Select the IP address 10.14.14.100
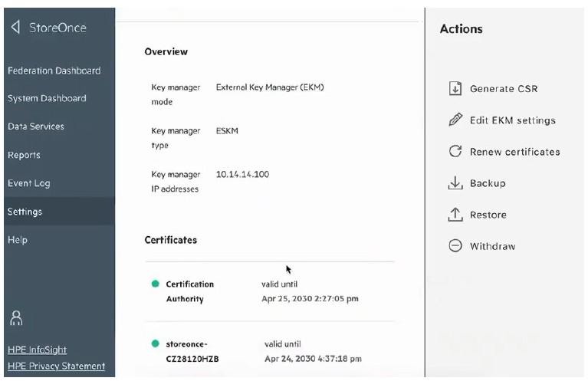Viewport: 588px width, 381px height. point(242,174)
